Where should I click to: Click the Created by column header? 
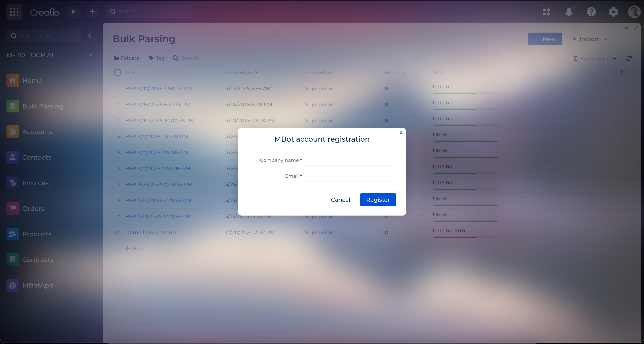point(318,72)
